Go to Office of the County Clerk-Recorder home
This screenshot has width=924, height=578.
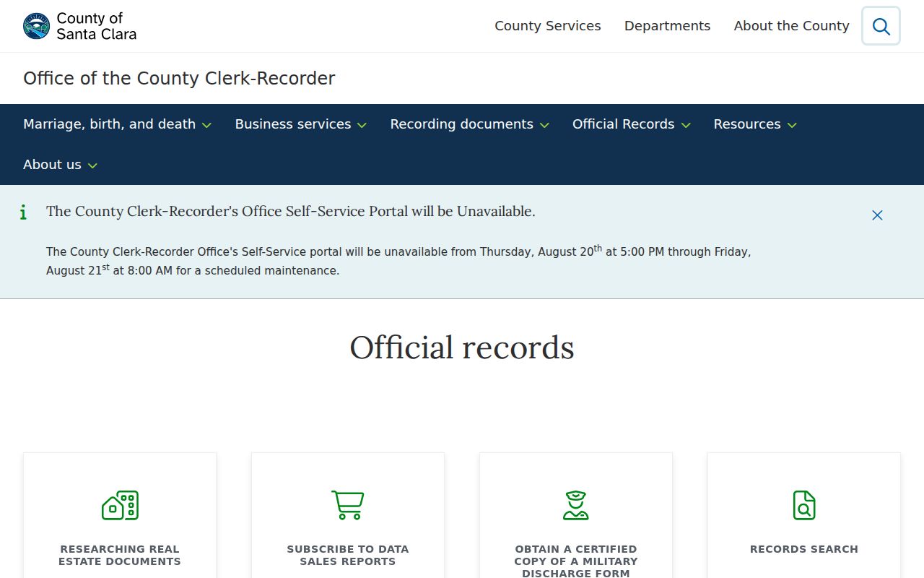pyautogui.click(x=179, y=78)
